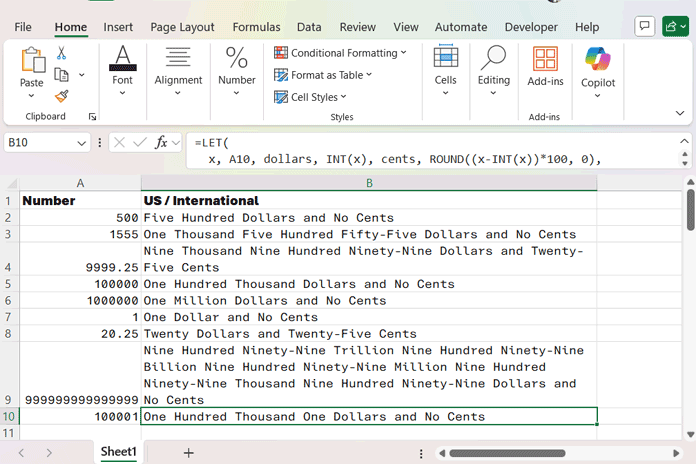
Task: Expand the Conditional Formatting dropdown arrow
Action: [403, 52]
